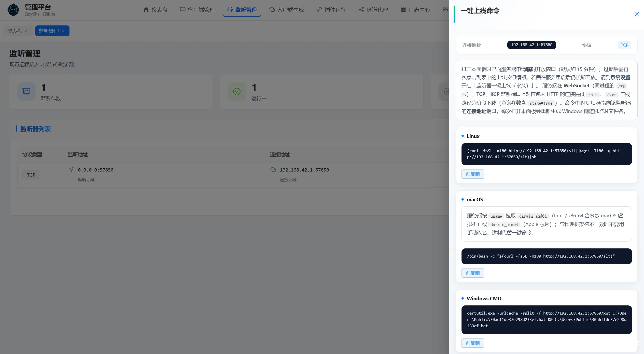Open the settings gear icon in the top navigation

pyautogui.click(x=445, y=10)
